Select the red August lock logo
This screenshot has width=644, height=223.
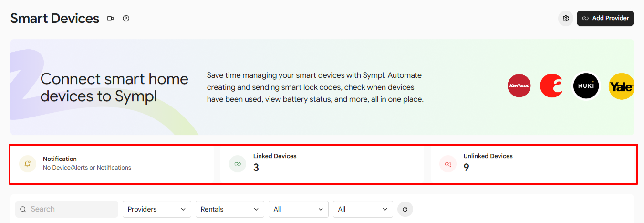551,86
